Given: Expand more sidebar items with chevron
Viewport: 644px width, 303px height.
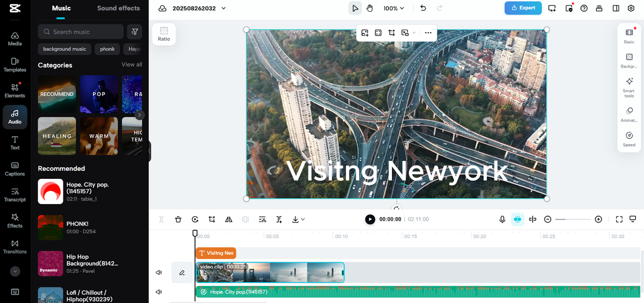Looking at the screenshot, I should coord(15,271).
